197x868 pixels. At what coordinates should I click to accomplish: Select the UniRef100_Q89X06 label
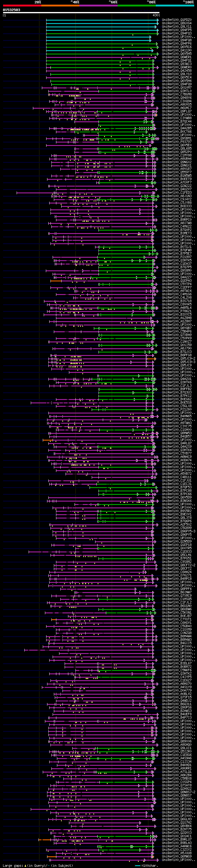[x=177, y=741]
